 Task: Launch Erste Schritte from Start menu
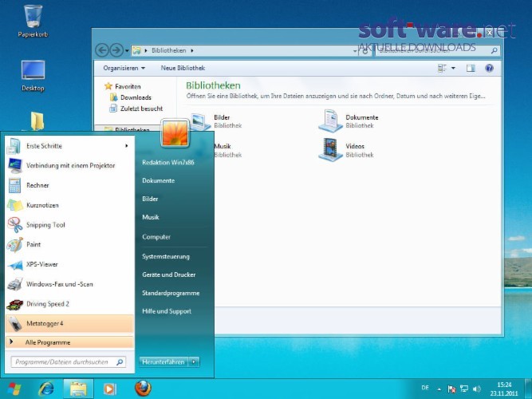click(69, 146)
